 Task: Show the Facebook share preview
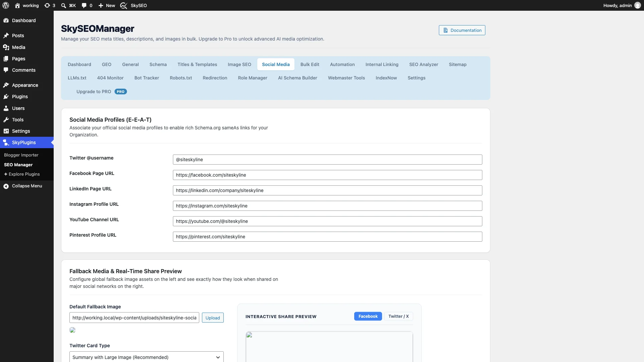coord(368,316)
